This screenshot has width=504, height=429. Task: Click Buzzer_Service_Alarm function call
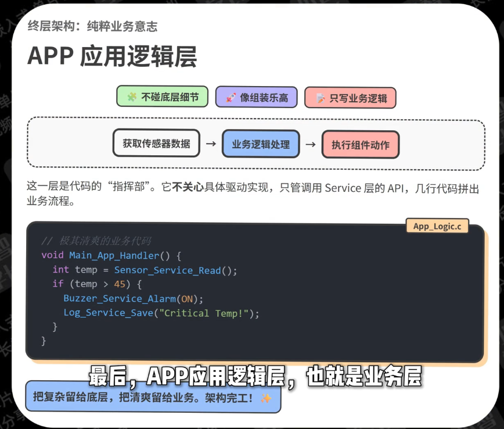click(120, 299)
